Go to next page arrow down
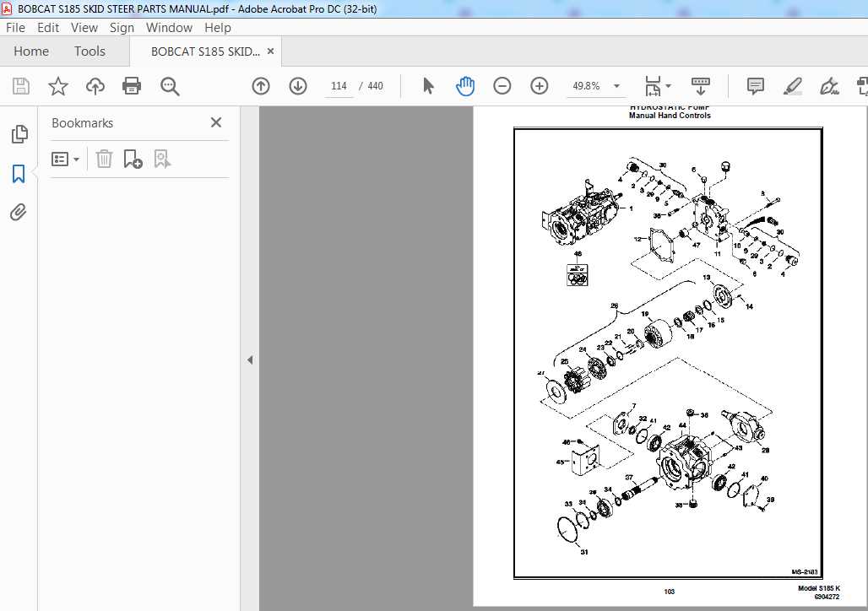Image resolution: width=868 pixels, height=611 pixels. pyautogui.click(x=298, y=86)
